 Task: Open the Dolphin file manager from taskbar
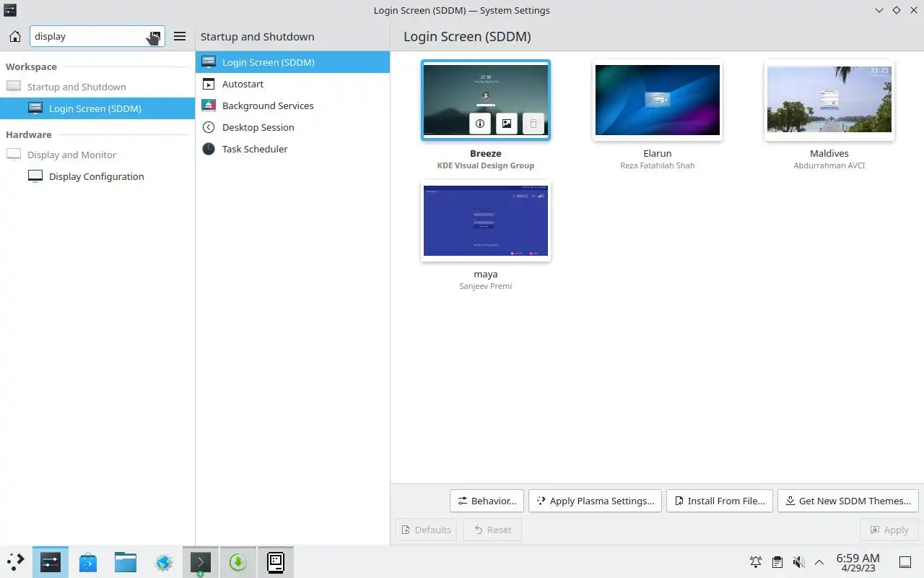126,561
